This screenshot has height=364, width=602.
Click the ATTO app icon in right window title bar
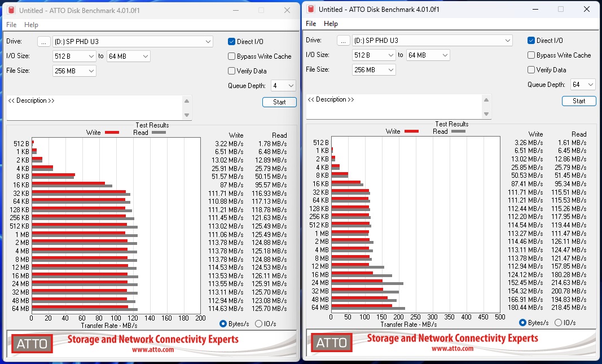point(311,9)
